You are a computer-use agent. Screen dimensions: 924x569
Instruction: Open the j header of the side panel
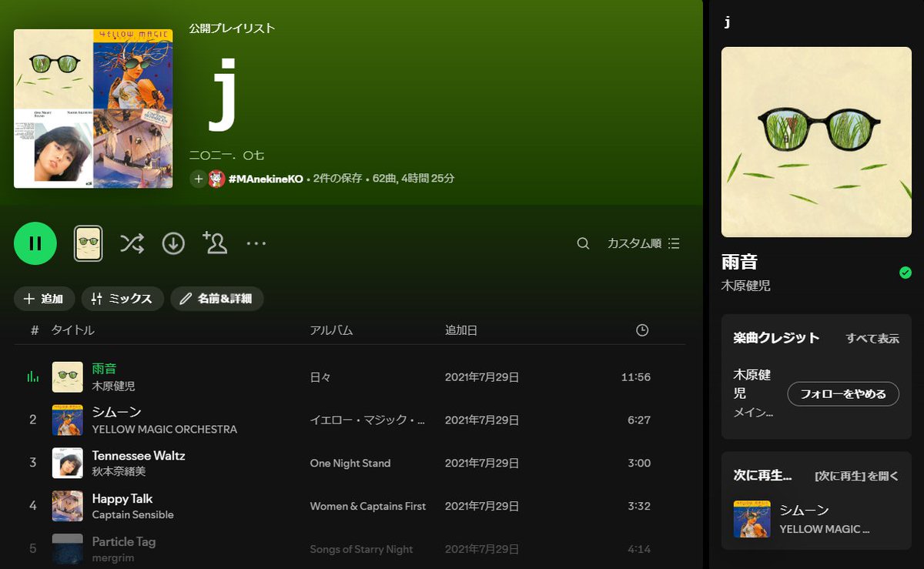point(728,22)
